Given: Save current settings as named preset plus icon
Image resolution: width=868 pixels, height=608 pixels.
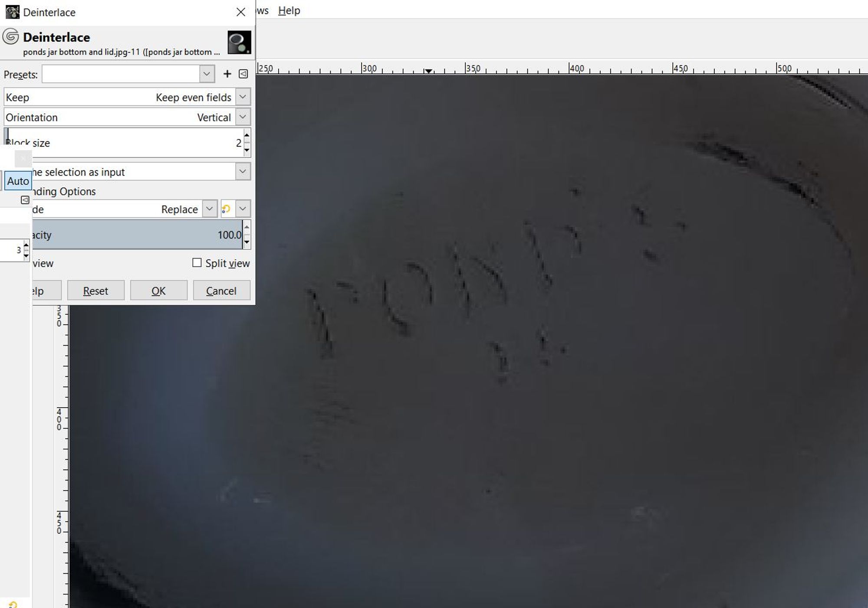Looking at the screenshot, I should coord(227,74).
